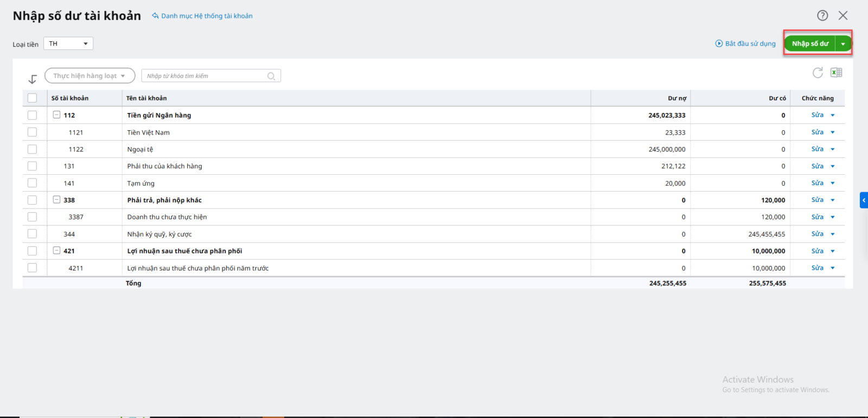
Task: Export table using the Excel icon
Action: click(836, 73)
